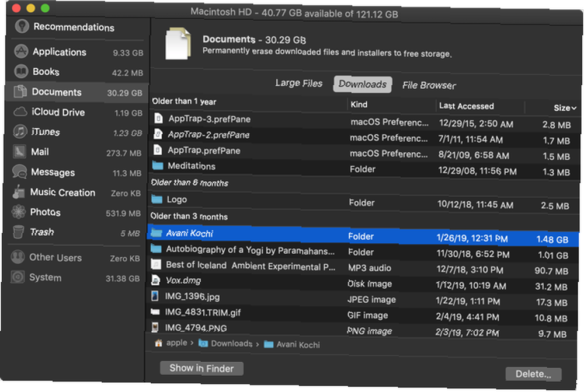
Task: Sort by the Last Accessed column header
Action: pyautogui.click(x=466, y=106)
